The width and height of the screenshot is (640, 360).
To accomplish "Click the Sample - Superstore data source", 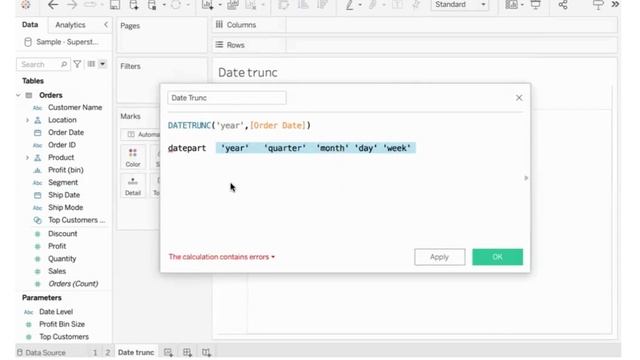I will coord(62,42).
